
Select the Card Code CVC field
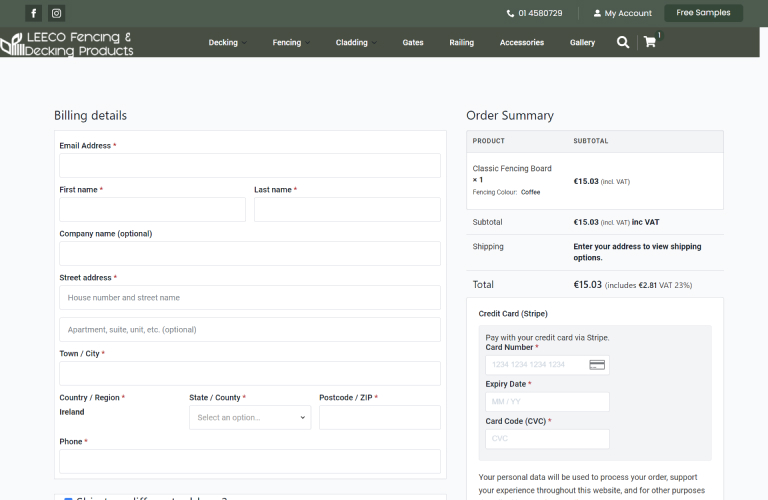[547, 439]
